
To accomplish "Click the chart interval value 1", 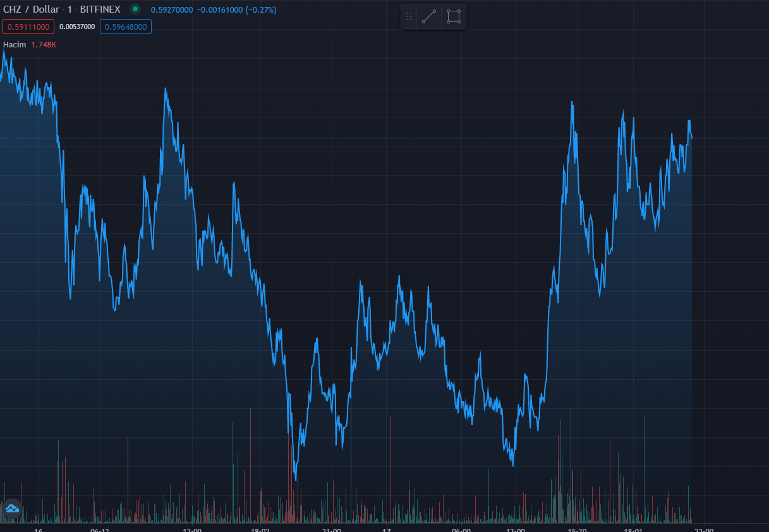I will pos(70,9).
